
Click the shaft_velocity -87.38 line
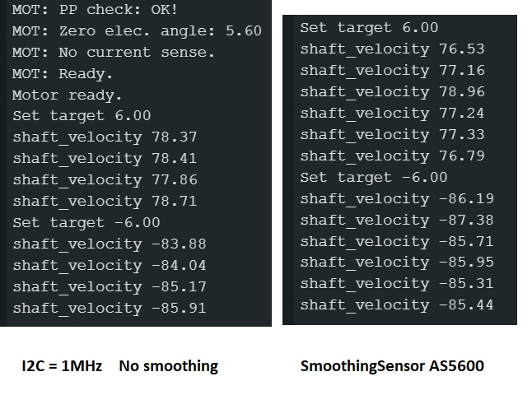tap(397, 220)
